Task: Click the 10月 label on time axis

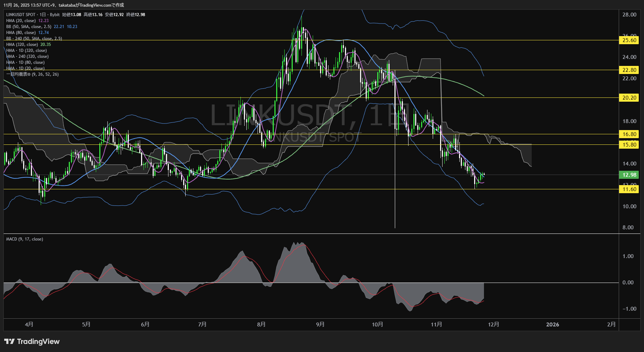Action: [377, 325]
